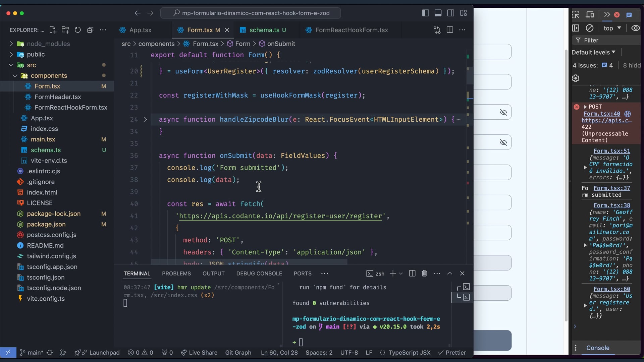The width and height of the screenshot is (644, 362).
Task: Toggle password visibility eye icon
Action: click(x=503, y=112)
